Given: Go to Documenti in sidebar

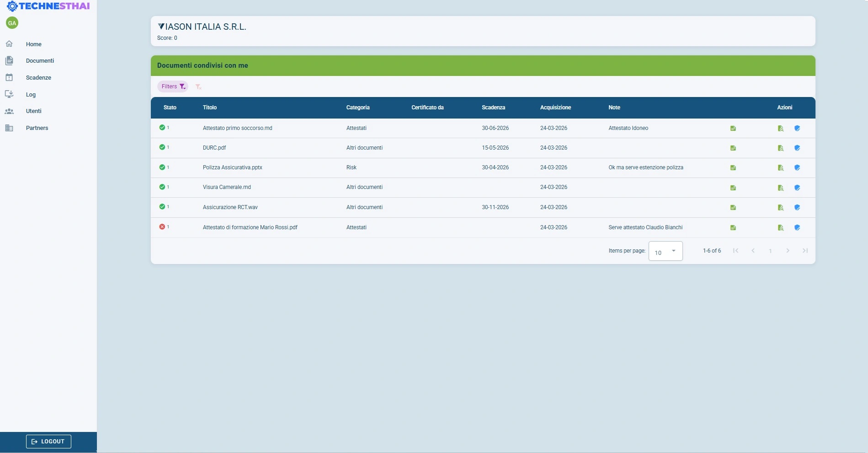Looking at the screenshot, I should tap(40, 61).
